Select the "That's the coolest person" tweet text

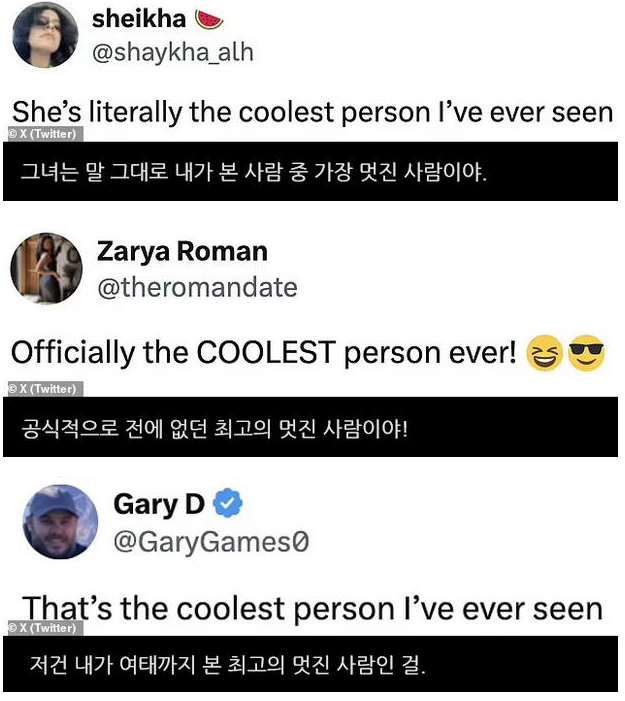312,608
